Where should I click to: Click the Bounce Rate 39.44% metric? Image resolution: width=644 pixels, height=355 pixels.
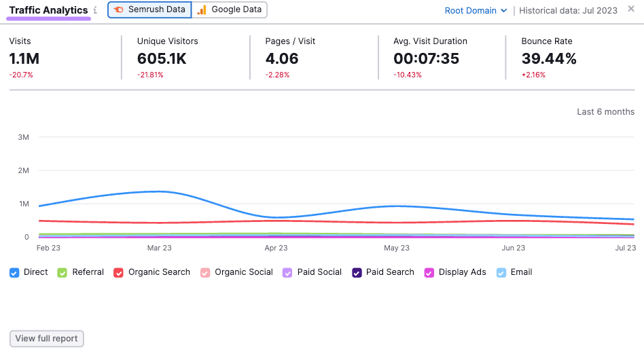tap(549, 59)
